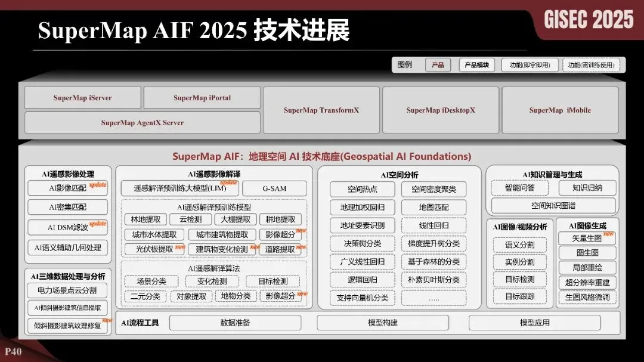Click the 遥感解译预训练大模型(LIM) box
The height and width of the screenshot is (362, 644).
pyautogui.click(x=180, y=188)
